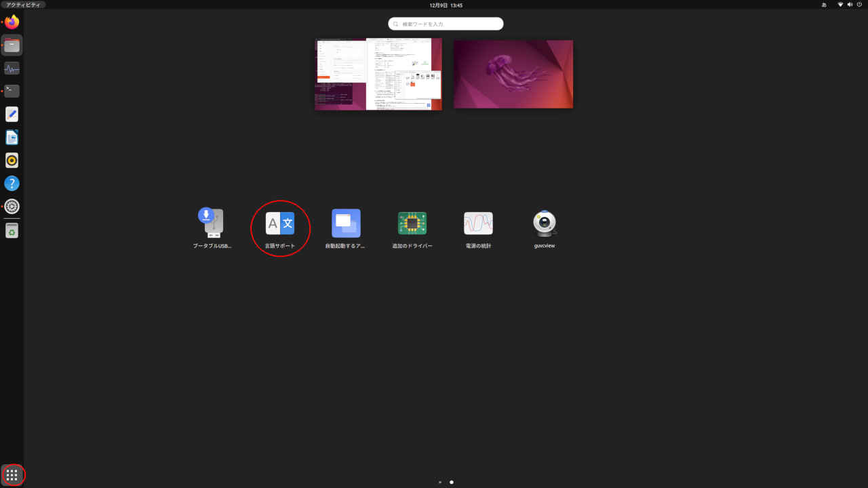The image size is (868, 488).
Task: Select the empty jellyfish workspace thumbnail
Action: [x=513, y=74]
